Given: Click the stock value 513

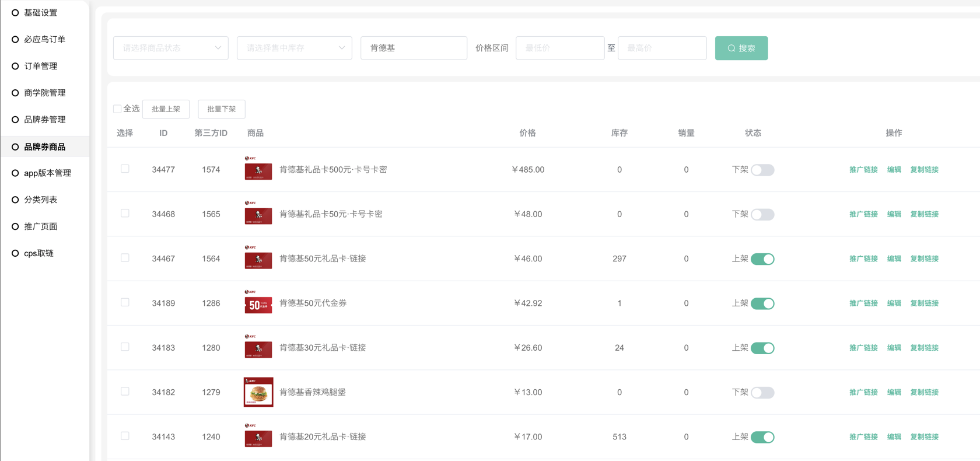Looking at the screenshot, I should tap(619, 437).
